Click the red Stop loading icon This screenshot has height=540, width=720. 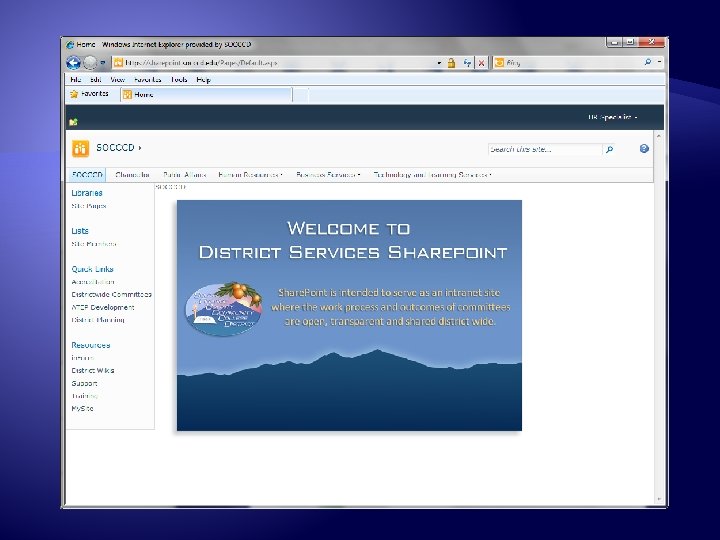tap(481, 63)
